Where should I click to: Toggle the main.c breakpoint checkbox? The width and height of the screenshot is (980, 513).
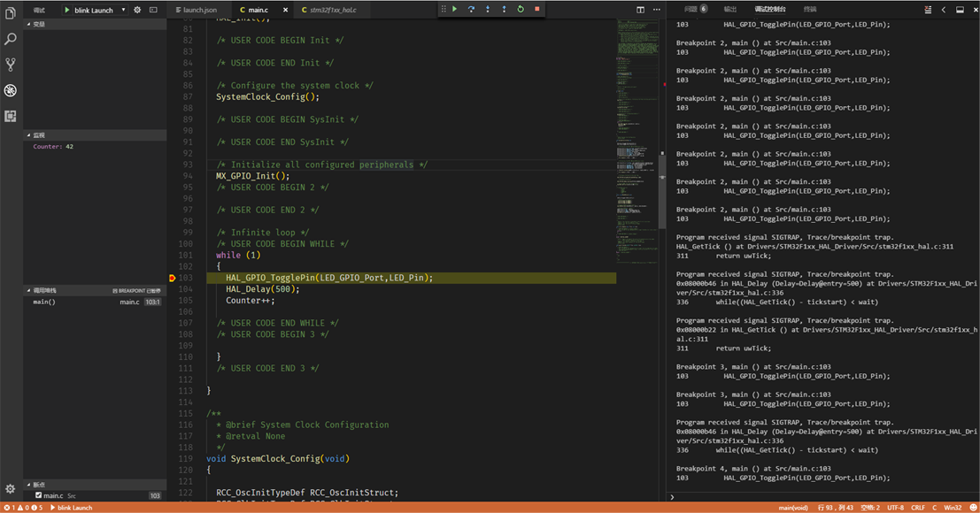[38, 495]
